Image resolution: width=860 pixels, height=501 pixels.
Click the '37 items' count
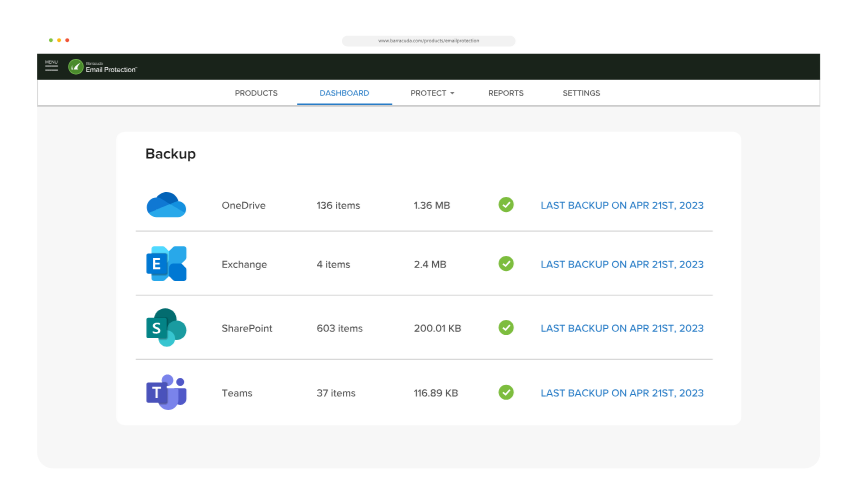click(x=336, y=393)
